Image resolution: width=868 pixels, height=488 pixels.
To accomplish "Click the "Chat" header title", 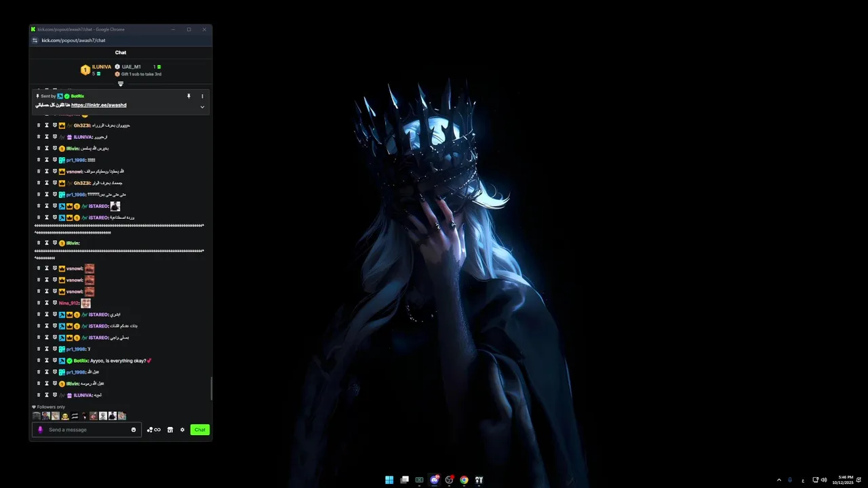I will pyautogui.click(x=121, y=53).
